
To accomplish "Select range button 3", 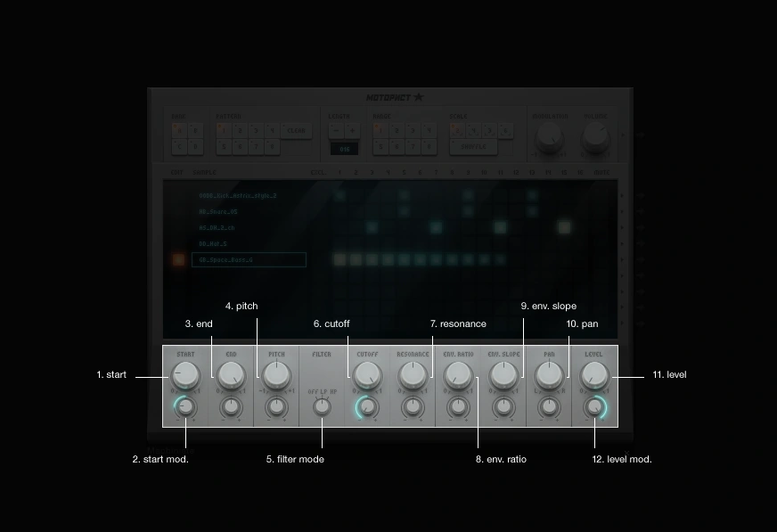I will (x=413, y=131).
